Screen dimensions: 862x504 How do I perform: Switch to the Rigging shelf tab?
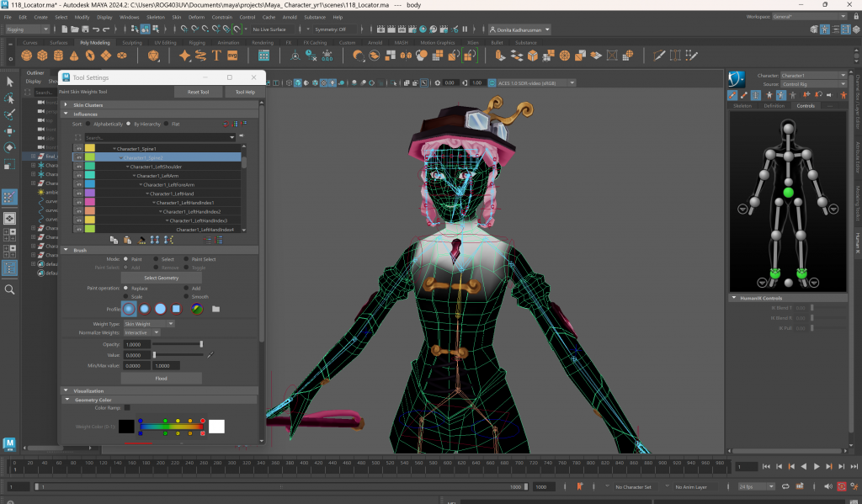tap(197, 42)
